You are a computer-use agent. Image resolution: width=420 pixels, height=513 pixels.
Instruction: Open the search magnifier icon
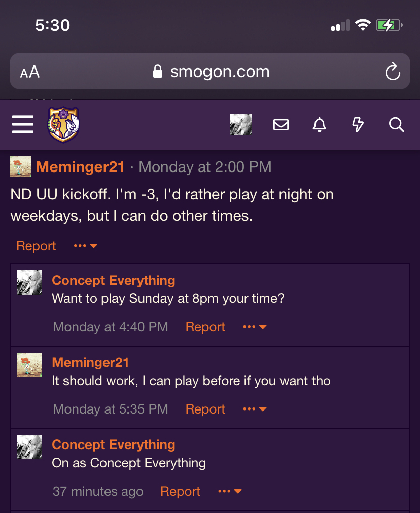[x=397, y=125]
